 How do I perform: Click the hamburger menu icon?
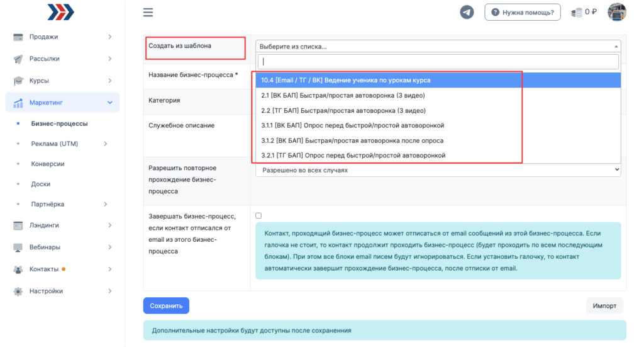tap(148, 13)
